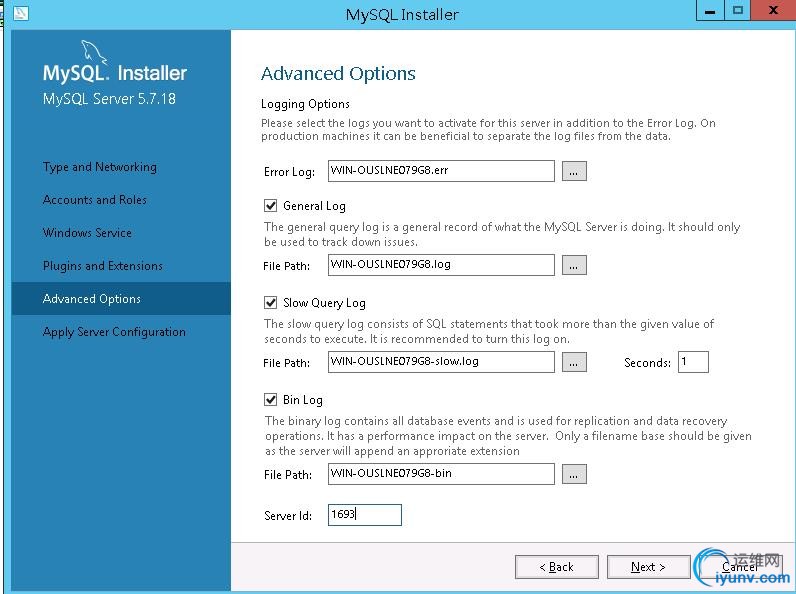Screen dimensions: 796x594
Task: Open the Plugins and Extensions step
Action: click(103, 266)
